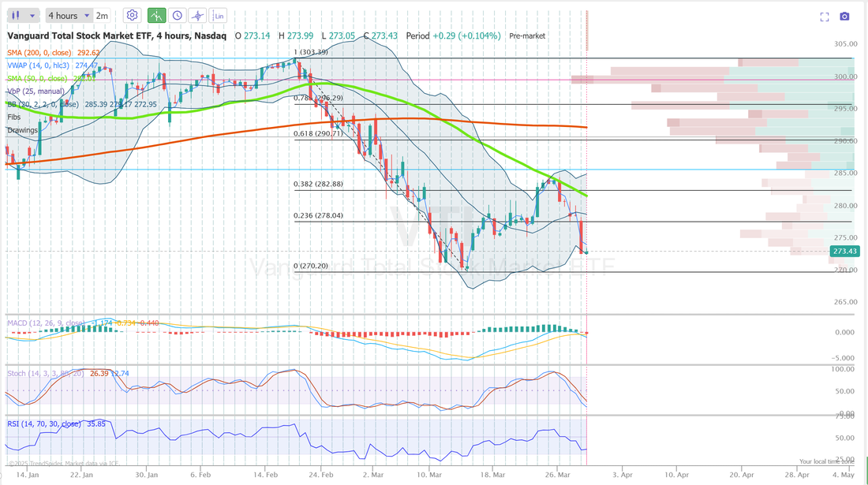Open the 4 hours timeframe dropdown

[x=69, y=16]
